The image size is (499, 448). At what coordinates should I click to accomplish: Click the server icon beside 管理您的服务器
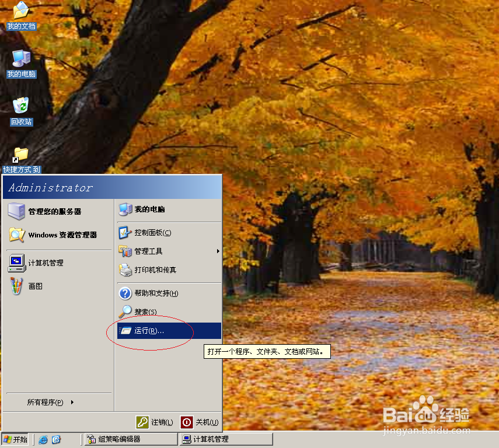(x=16, y=211)
